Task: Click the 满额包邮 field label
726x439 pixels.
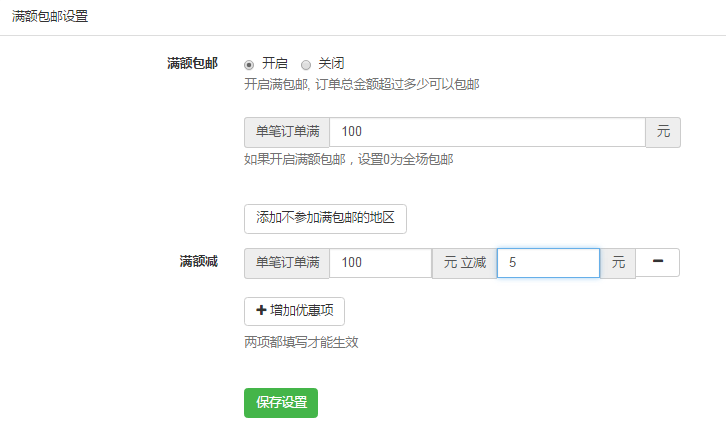Action: coord(192,63)
